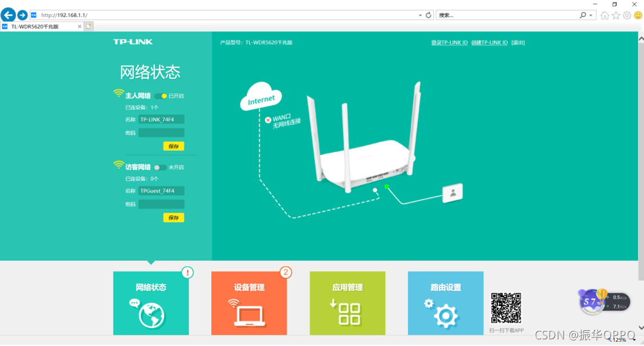Open the 网络状态 tile
The width and height of the screenshot is (644, 346).
(x=151, y=303)
